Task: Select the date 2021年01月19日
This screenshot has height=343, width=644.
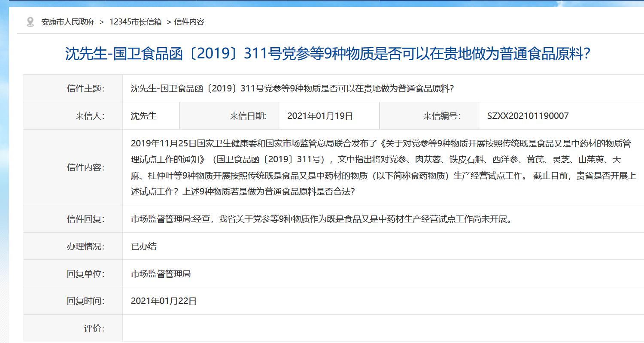Action: pos(320,116)
